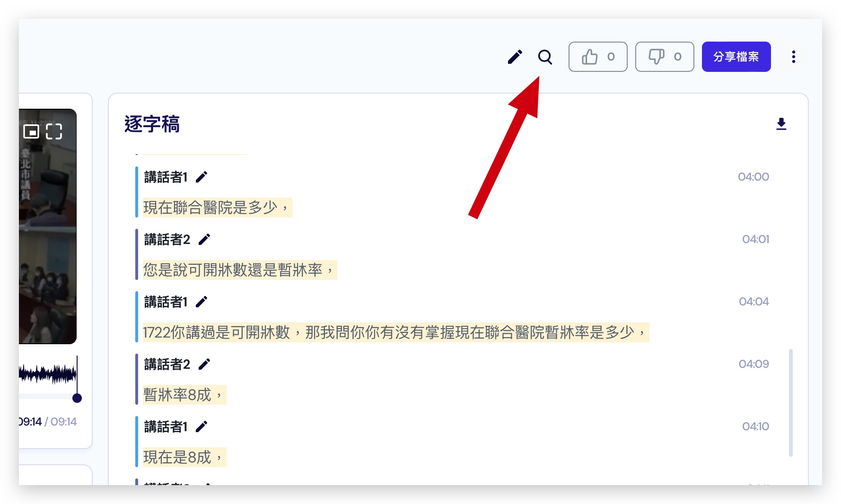Click the 分享檔案 share button
Viewport: 841px width, 504px height.
tap(736, 57)
